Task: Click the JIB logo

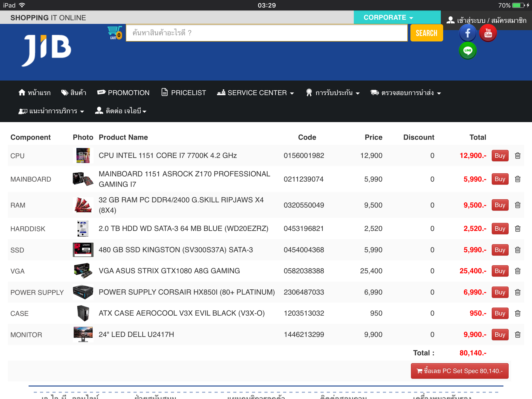Action: (x=47, y=51)
